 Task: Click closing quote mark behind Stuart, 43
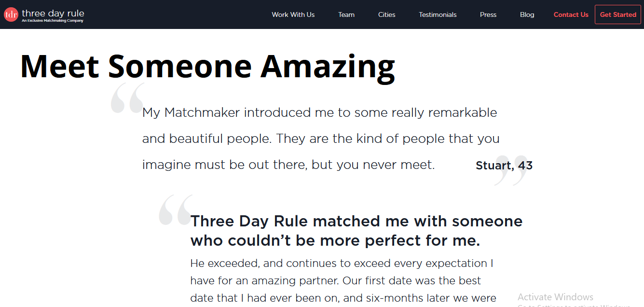(x=511, y=170)
